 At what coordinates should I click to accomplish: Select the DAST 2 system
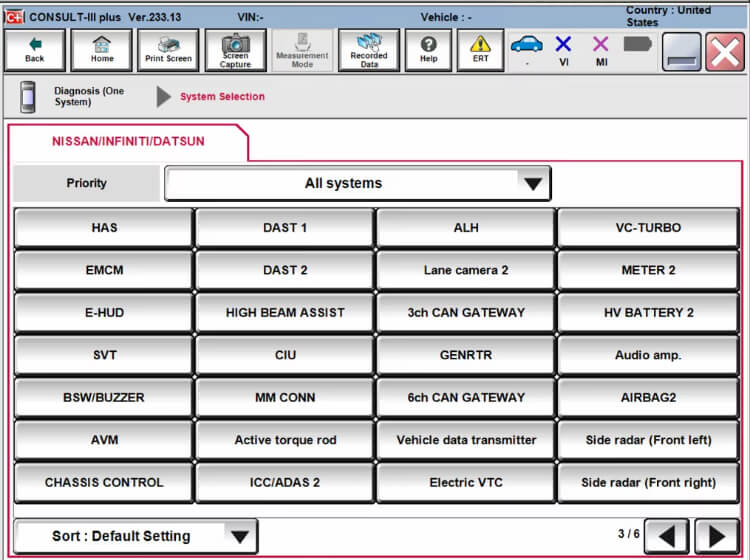point(285,270)
